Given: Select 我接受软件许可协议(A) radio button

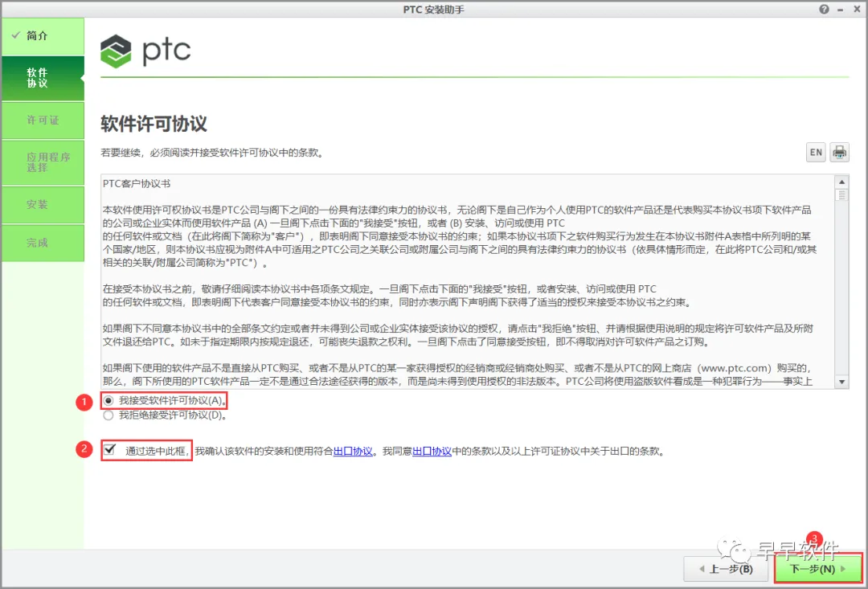Looking at the screenshot, I should pos(108,400).
